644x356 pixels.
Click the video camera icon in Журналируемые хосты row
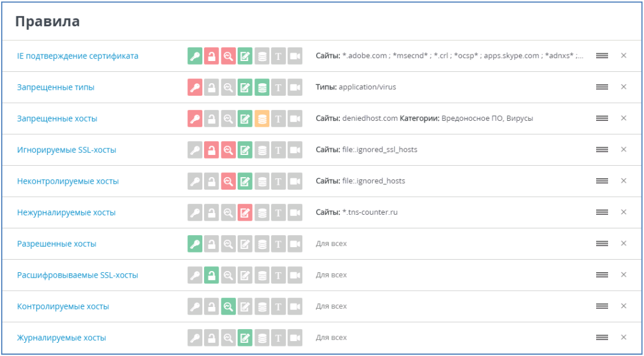[x=294, y=337]
